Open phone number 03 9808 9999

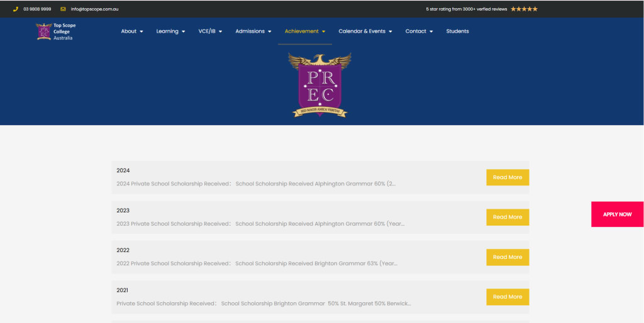[37, 9]
